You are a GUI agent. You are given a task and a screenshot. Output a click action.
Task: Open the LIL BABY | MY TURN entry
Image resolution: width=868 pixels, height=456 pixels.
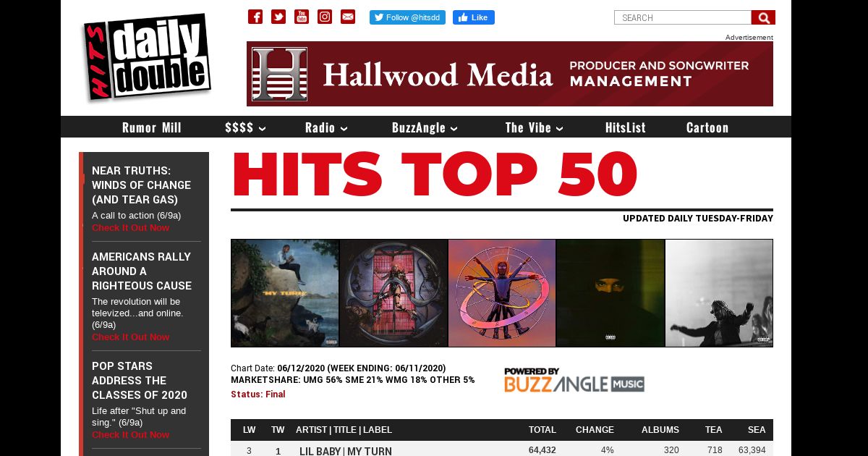(346, 451)
